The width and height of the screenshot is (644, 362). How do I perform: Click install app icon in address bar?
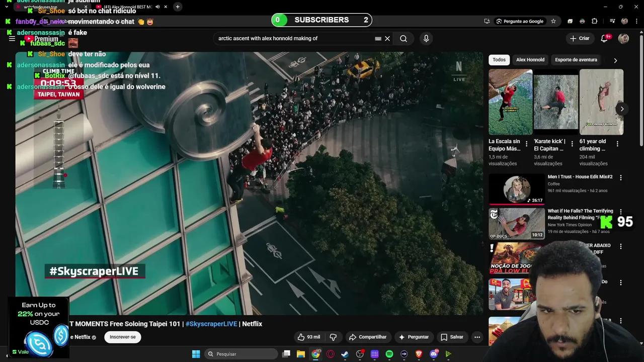coord(487,21)
